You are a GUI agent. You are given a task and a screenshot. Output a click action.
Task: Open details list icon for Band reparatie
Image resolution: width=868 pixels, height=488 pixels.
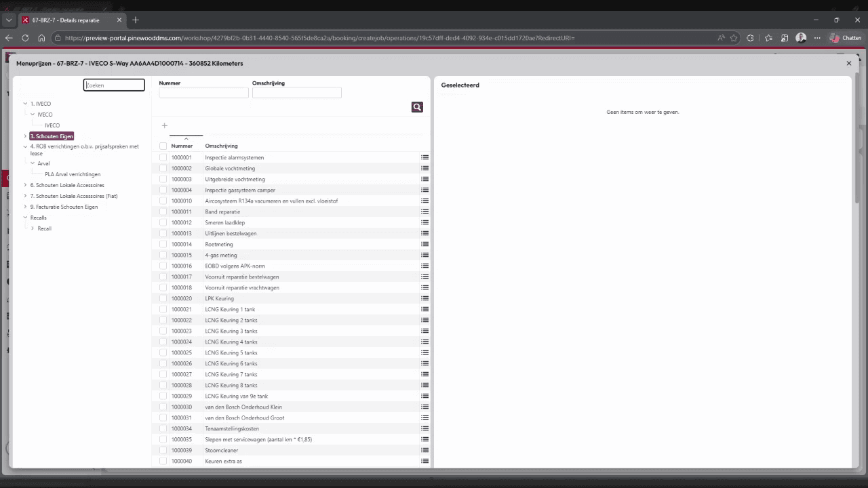click(x=425, y=211)
